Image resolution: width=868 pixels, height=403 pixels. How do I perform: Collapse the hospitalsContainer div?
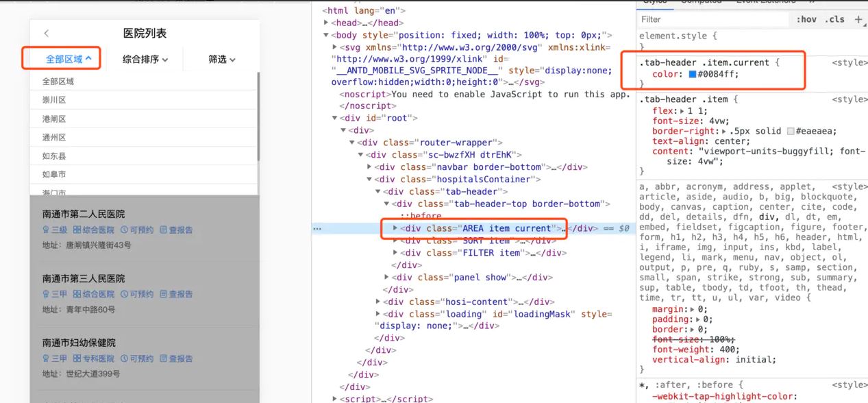pyautogui.click(x=370, y=180)
